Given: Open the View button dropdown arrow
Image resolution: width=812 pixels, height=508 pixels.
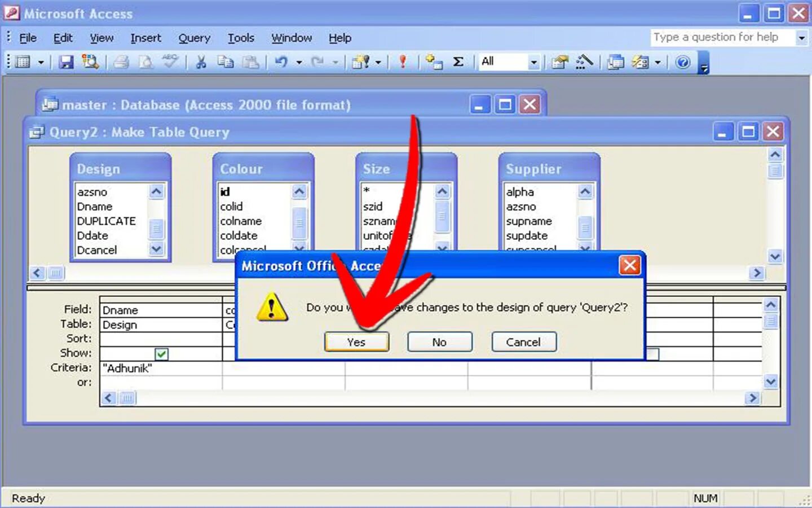Looking at the screenshot, I should click(41, 62).
